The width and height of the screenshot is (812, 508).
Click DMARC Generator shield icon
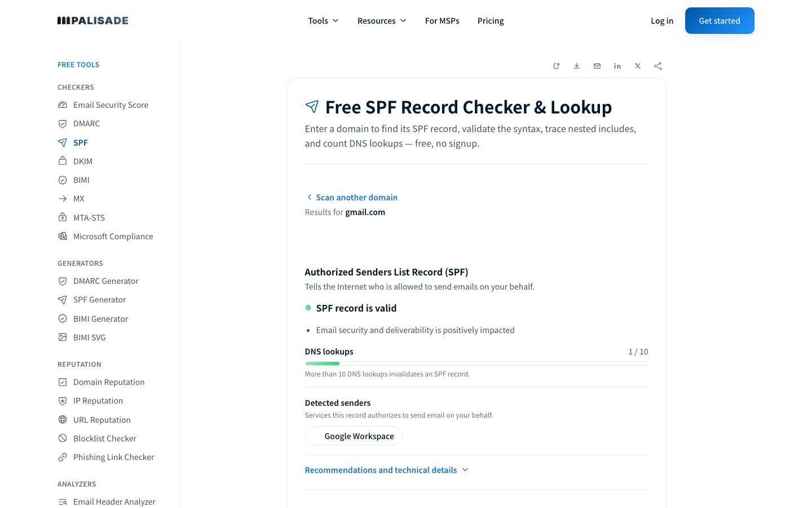(63, 281)
